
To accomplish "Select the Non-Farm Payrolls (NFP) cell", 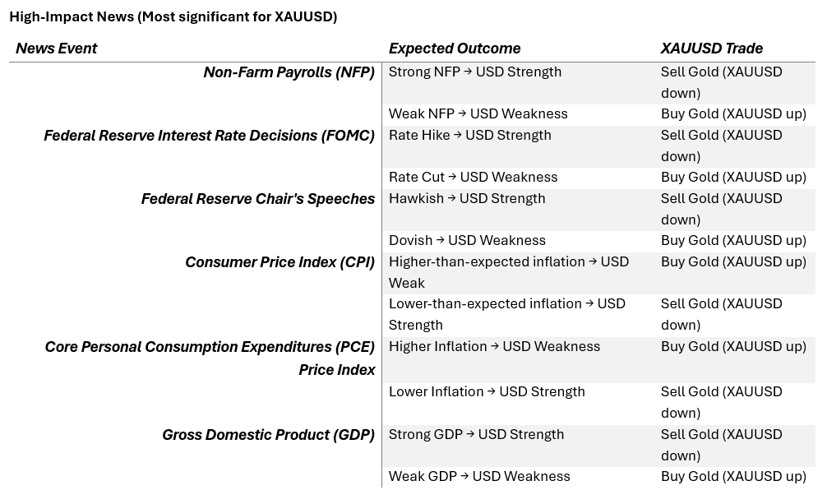I will tap(289, 72).
